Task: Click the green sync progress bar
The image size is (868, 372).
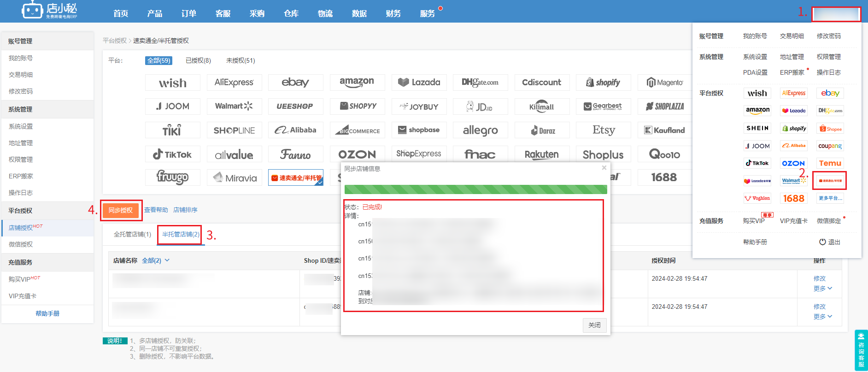Action: (475, 189)
